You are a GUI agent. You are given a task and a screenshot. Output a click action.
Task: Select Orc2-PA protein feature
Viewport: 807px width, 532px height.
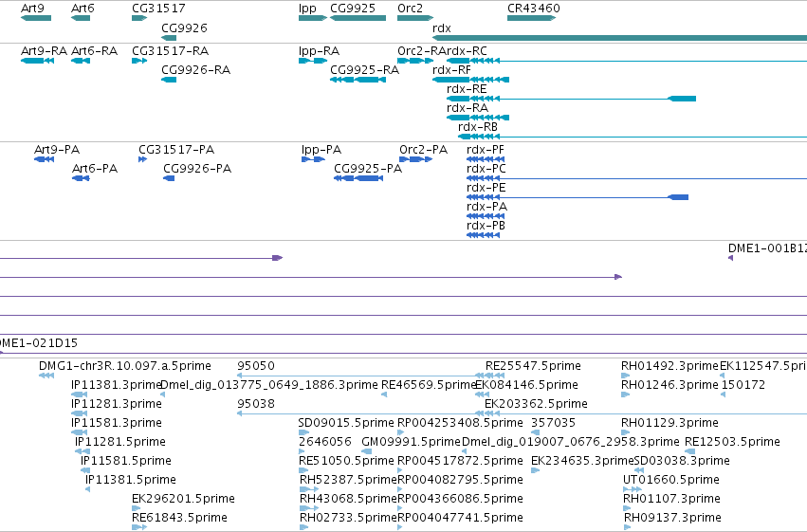[416, 159]
